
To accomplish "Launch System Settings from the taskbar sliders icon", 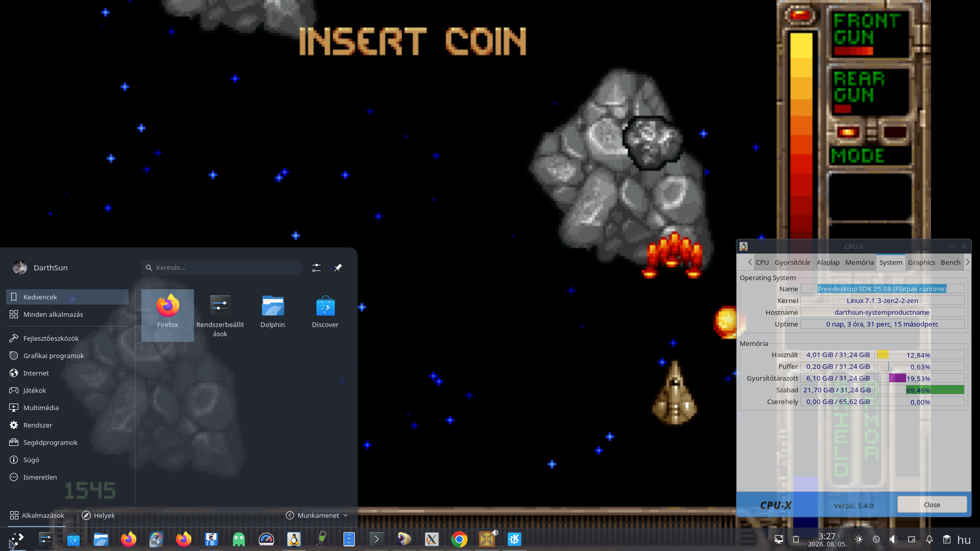I will pyautogui.click(x=46, y=539).
